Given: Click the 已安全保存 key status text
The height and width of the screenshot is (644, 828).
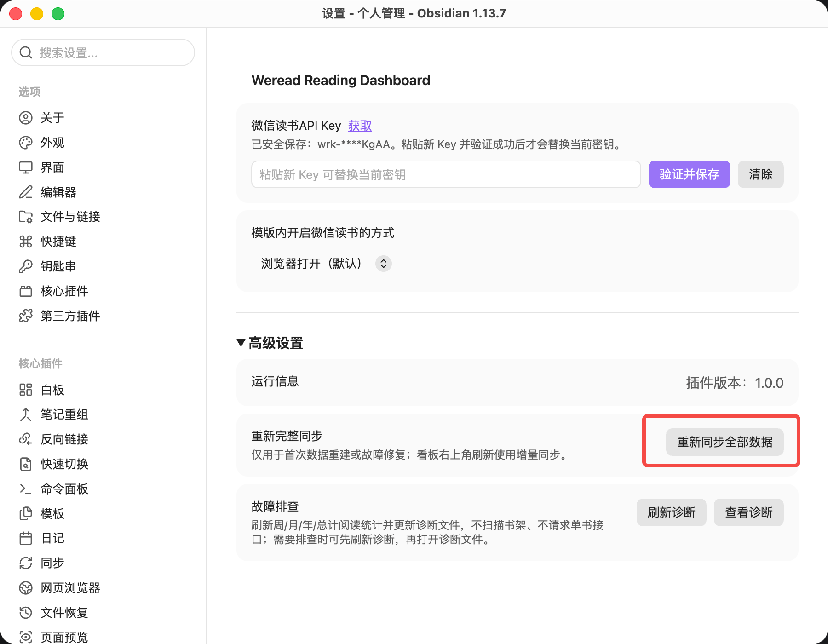Looking at the screenshot, I should coord(437,144).
